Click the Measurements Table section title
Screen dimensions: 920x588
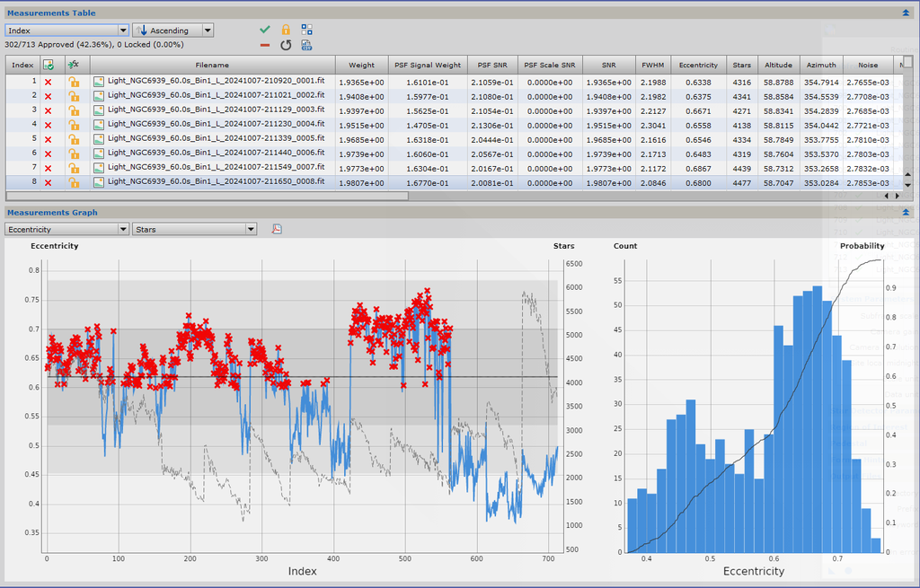(x=51, y=13)
